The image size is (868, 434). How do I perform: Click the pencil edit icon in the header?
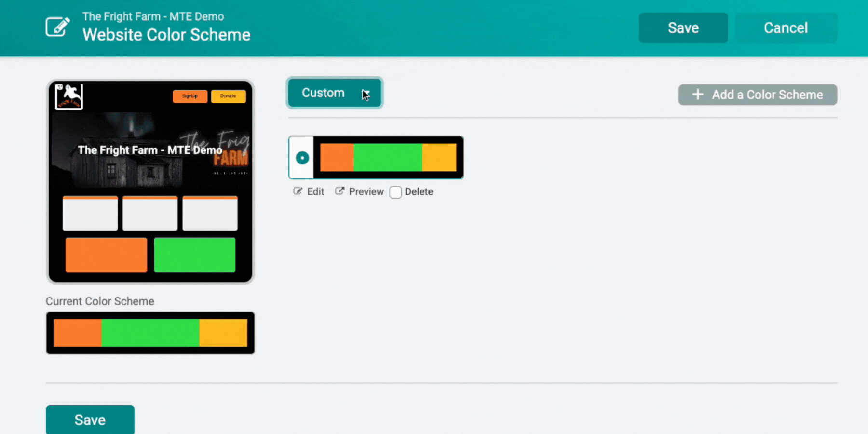click(58, 27)
